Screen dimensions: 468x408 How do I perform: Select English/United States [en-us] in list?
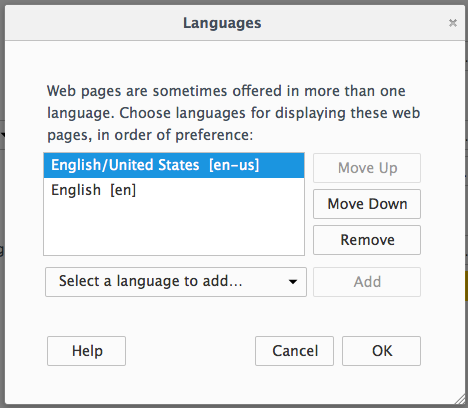click(x=174, y=165)
